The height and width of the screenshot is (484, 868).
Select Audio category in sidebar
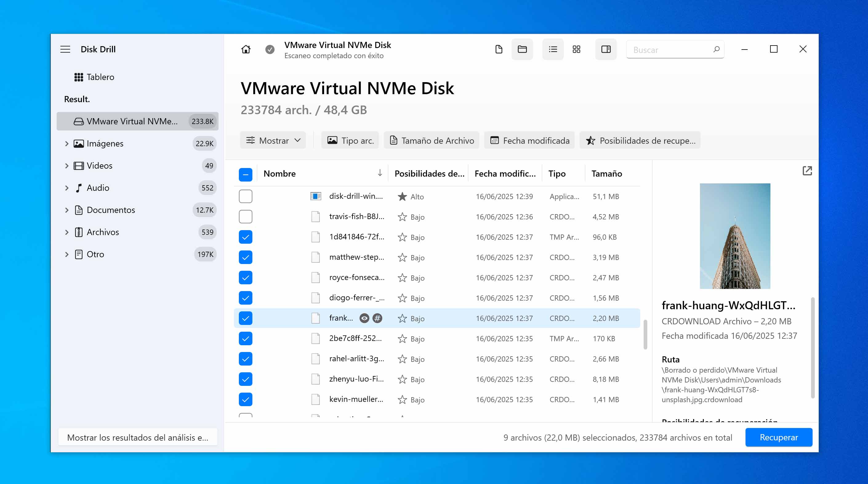tap(138, 188)
